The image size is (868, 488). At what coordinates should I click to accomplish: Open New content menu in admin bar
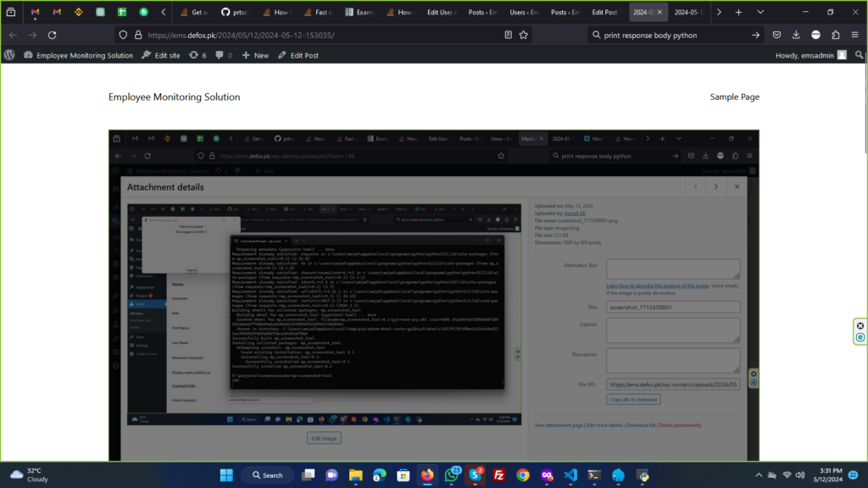tap(255, 55)
